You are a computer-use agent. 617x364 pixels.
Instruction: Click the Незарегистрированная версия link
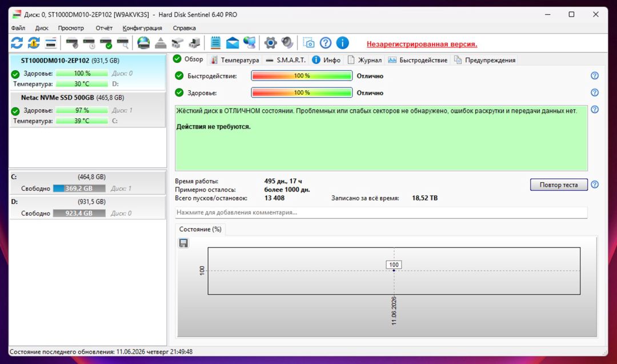coord(422,44)
